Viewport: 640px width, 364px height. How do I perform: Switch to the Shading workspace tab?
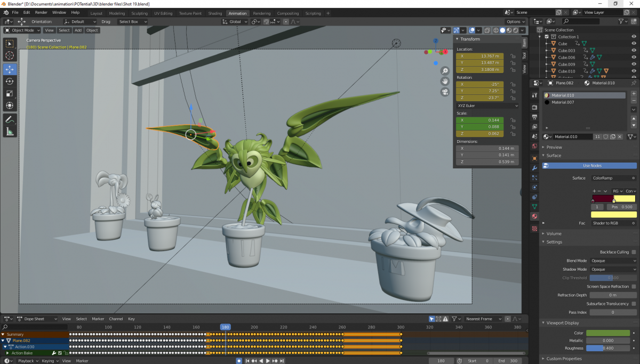pyautogui.click(x=215, y=13)
